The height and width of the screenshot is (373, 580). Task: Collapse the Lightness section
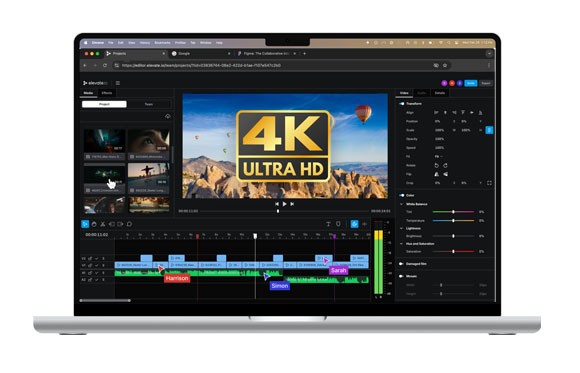(402, 228)
